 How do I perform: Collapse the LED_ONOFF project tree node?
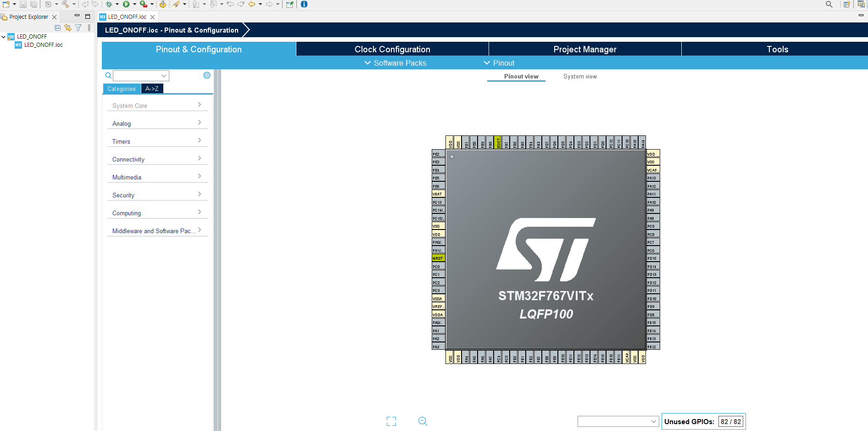click(x=4, y=37)
